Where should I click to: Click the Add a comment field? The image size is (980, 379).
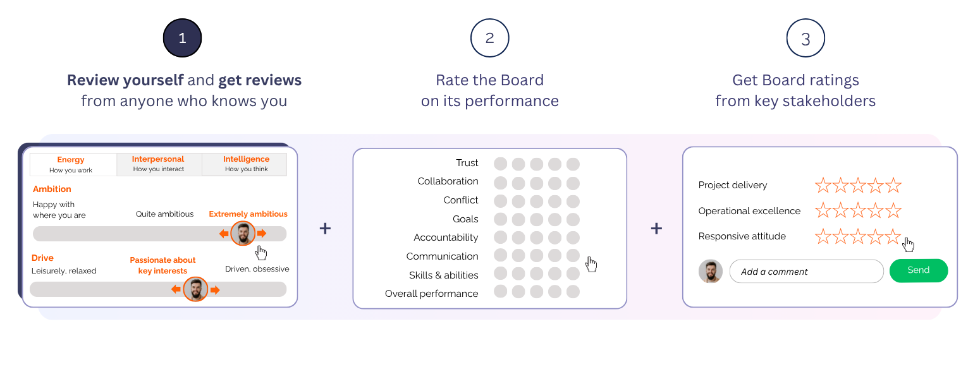click(x=806, y=272)
